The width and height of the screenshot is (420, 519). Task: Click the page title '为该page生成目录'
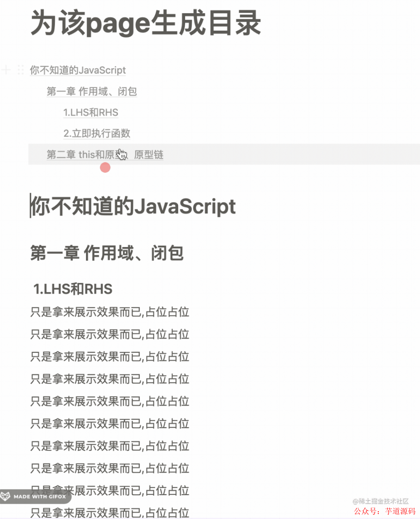click(x=146, y=23)
